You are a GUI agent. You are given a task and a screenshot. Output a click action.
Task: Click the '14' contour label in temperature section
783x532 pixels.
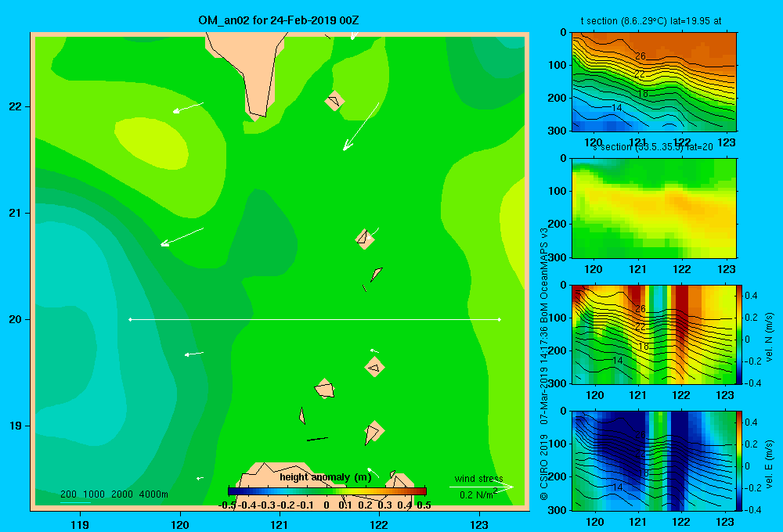(x=617, y=108)
